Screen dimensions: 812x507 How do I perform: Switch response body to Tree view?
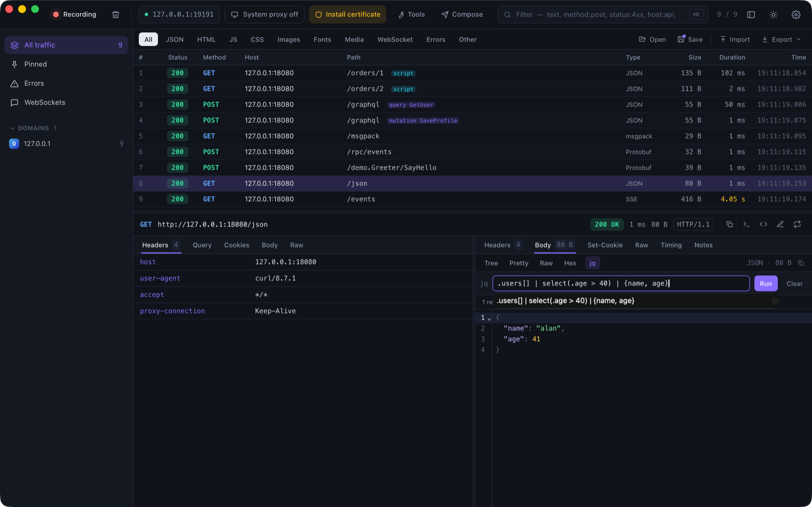pos(491,263)
